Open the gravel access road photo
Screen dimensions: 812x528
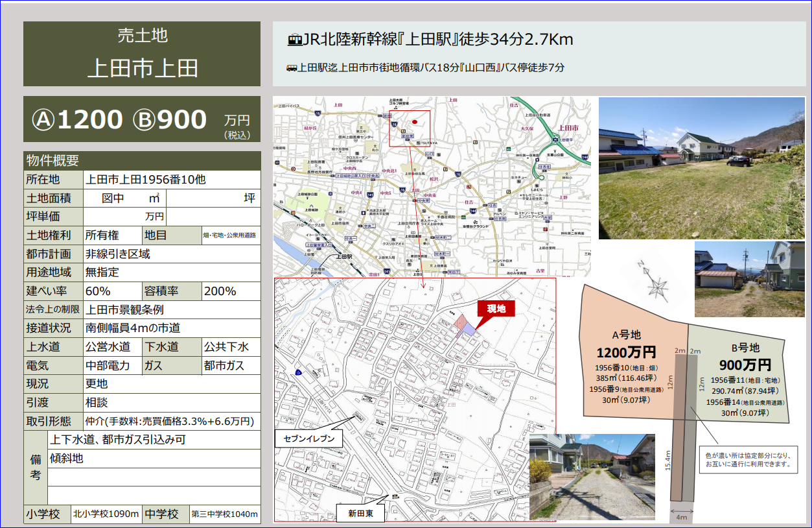point(592,477)
